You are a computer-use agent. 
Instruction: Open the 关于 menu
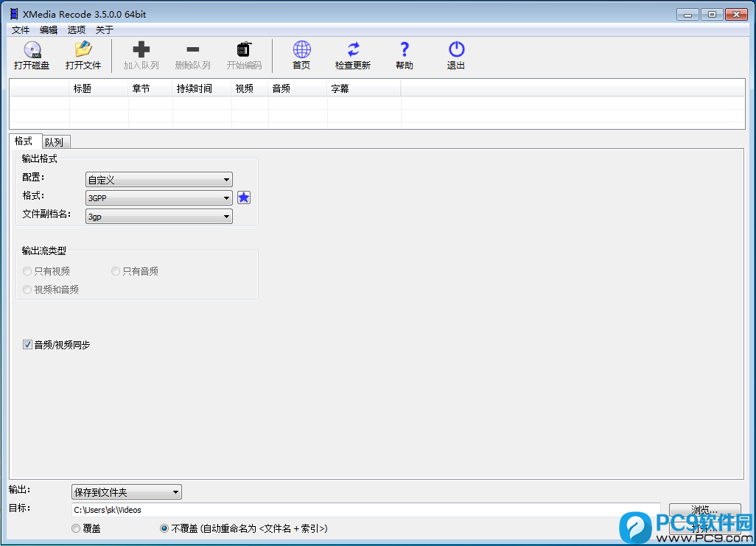tap(105, 30)
